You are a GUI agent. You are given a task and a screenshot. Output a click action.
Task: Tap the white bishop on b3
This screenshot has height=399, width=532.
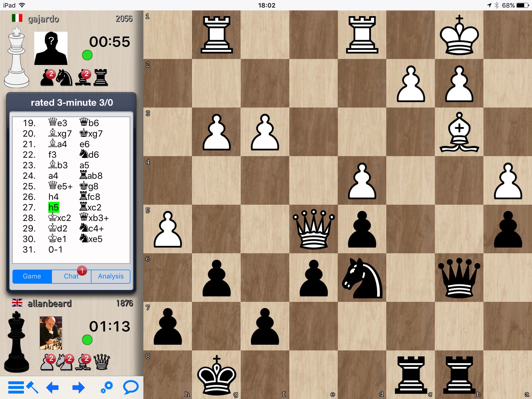pyautogui.click(x=459, y=132)
